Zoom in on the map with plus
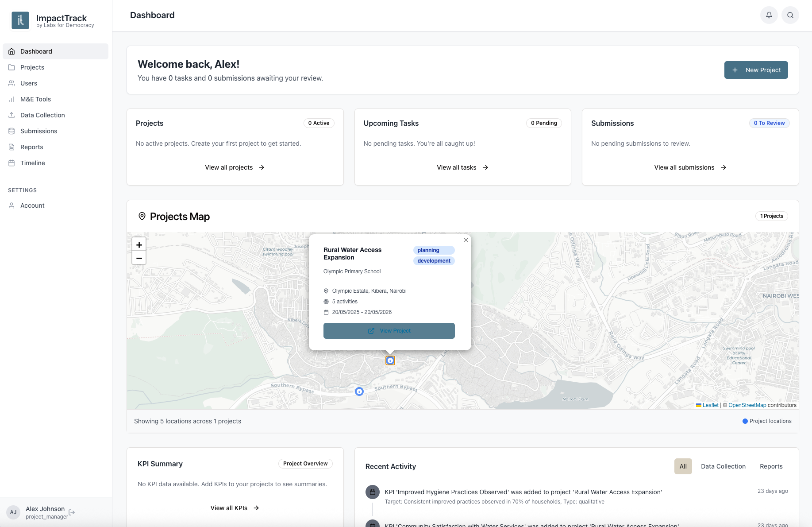The image size is (812, 527). (x=139, y=244)
